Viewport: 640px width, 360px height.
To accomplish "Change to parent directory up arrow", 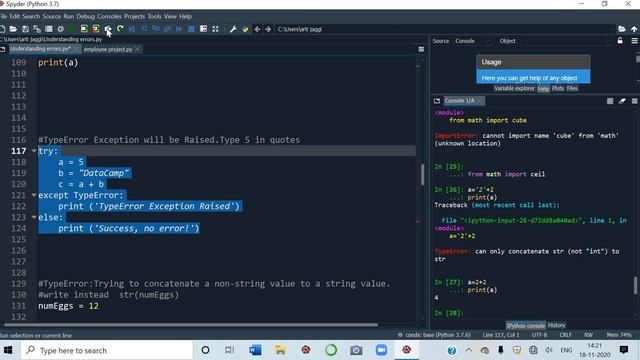I will [634, 29].
